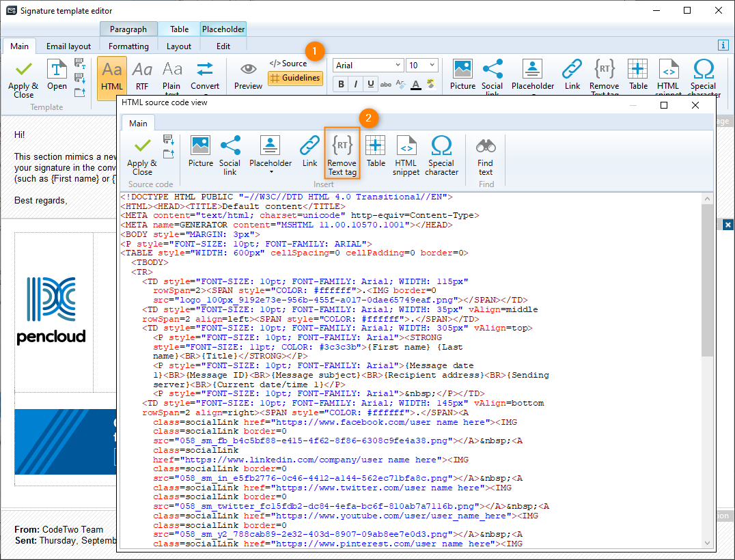Screen dimensions: 735x560
Task: Insert a Table from the source view ribbon
Action: tap(376, 152)
